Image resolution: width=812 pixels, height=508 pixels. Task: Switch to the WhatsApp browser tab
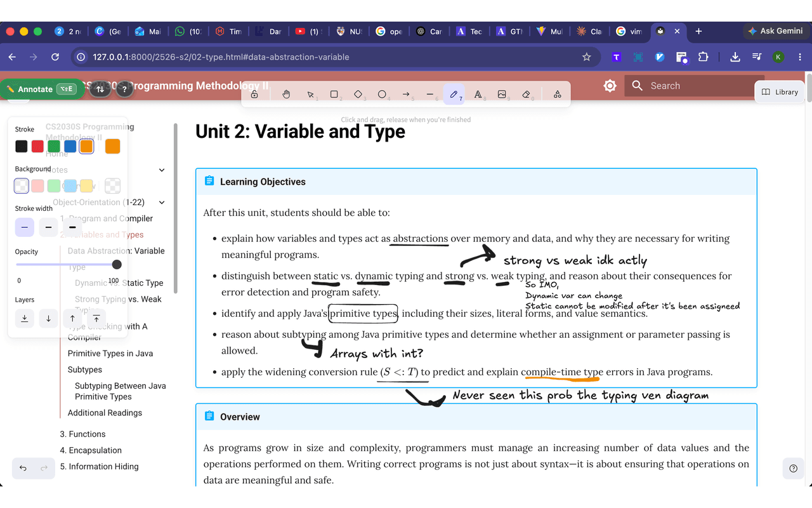coord(188,31)
